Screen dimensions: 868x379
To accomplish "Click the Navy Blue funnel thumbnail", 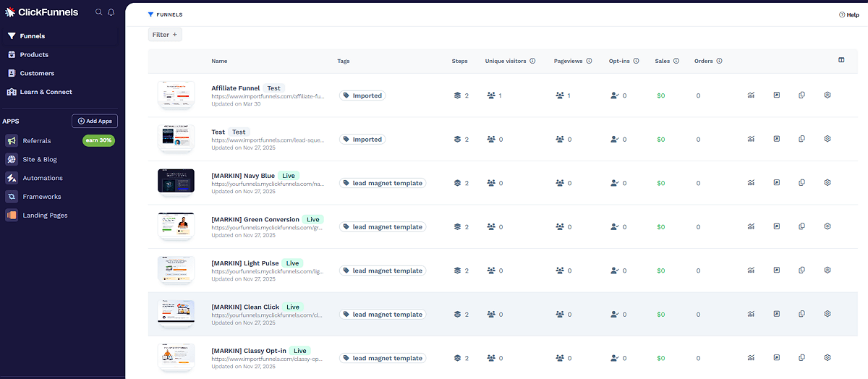I will [x=176, y=182].
